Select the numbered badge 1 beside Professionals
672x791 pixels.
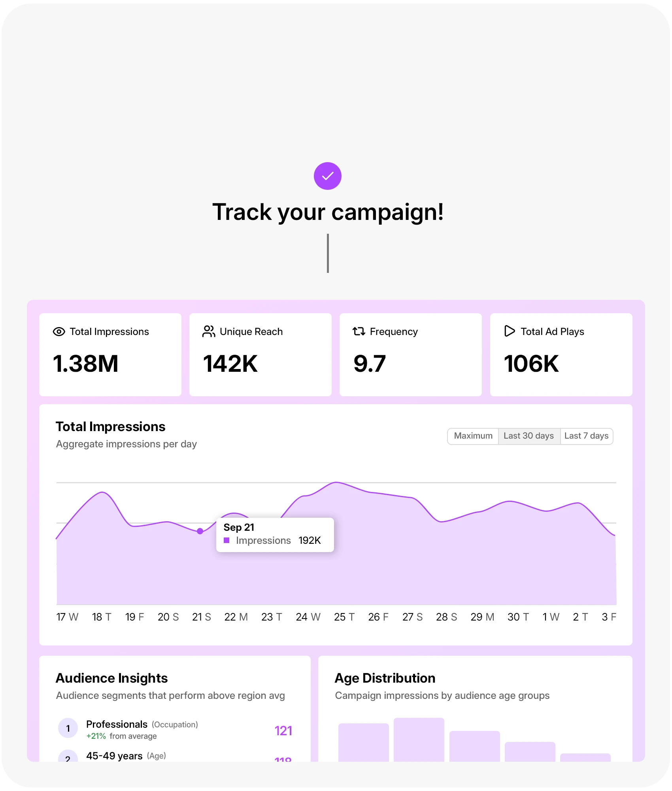[x=68, y=728]
